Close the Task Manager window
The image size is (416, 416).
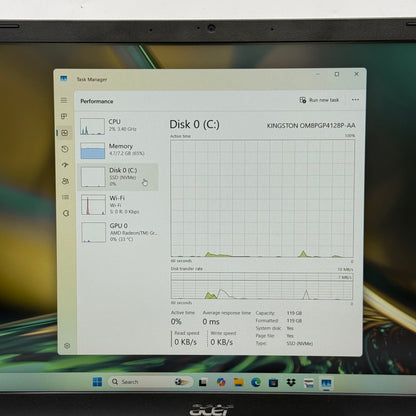pyautogui.click(x=356, y=74)
